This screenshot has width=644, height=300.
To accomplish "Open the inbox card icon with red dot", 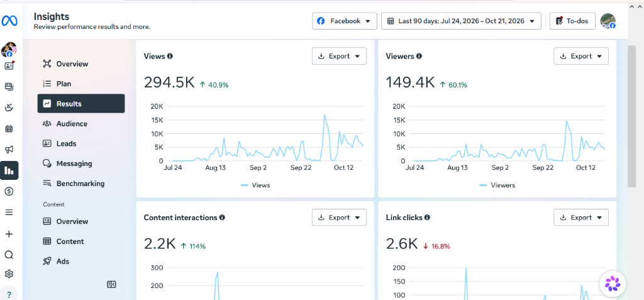I will pos(9,65).
